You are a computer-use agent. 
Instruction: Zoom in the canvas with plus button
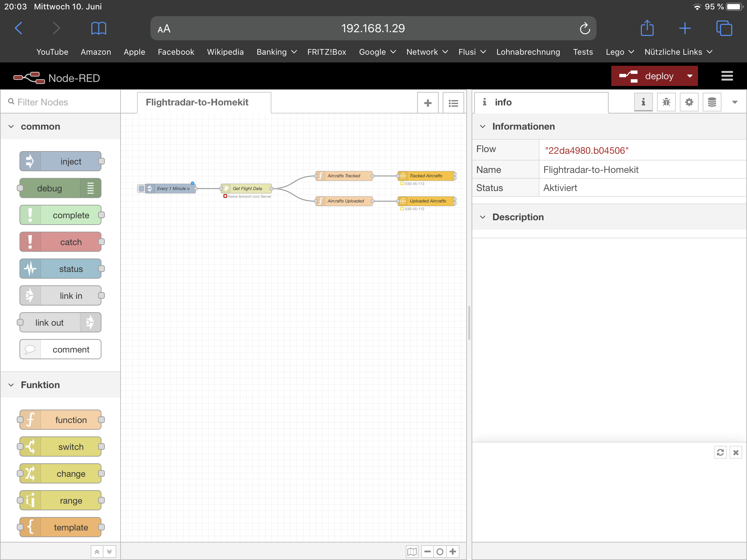[x=453, y=552]
